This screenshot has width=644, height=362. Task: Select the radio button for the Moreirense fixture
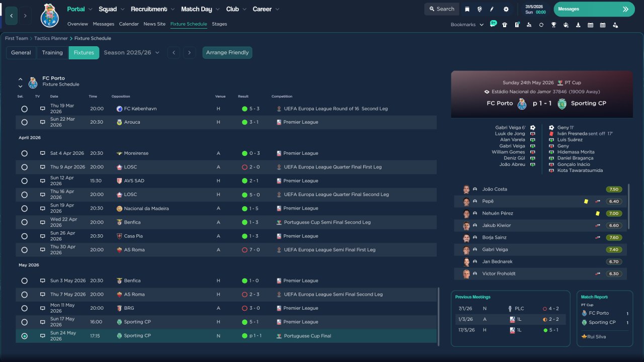point(24,153)
